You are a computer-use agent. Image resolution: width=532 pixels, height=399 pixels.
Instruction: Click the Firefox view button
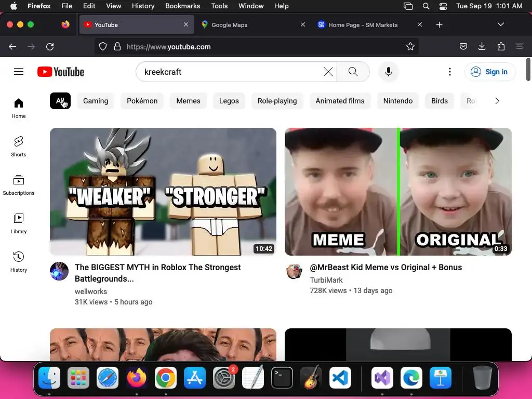[x=65, y=24]
